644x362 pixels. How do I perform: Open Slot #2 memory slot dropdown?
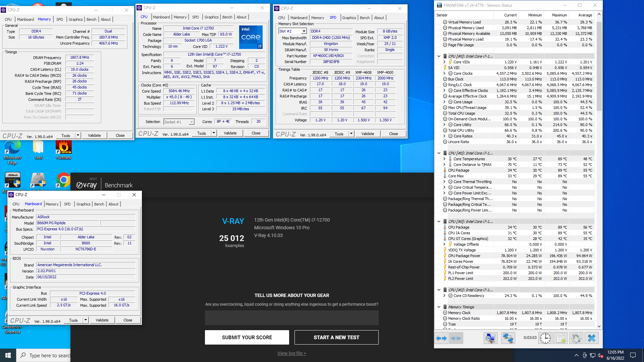click(x=304, y=31)
